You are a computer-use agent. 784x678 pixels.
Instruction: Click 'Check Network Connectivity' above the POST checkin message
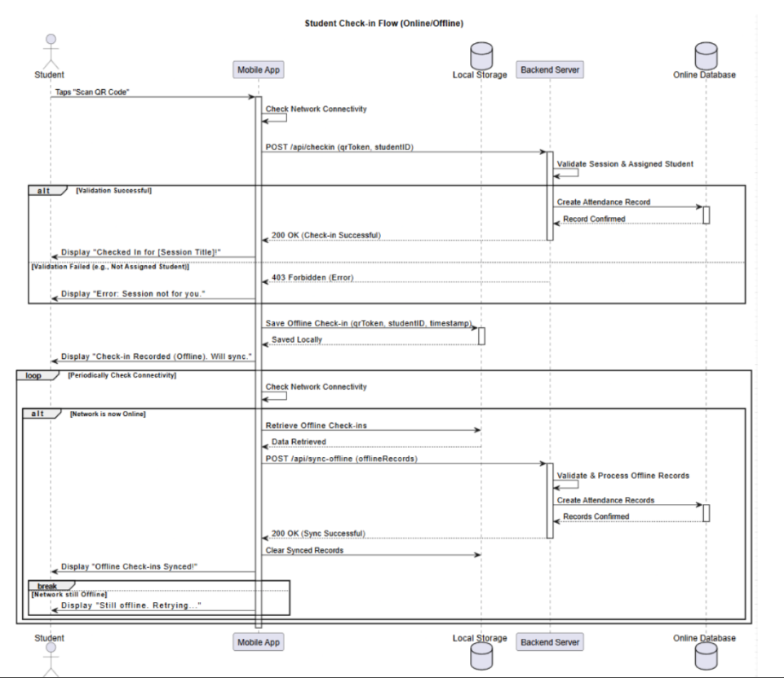pyautogui.click(x=316, y=109)
